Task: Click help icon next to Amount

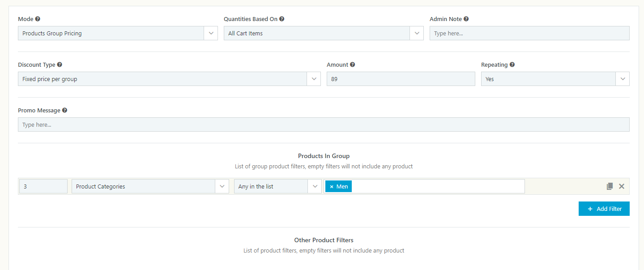Action: click(353, 65)
